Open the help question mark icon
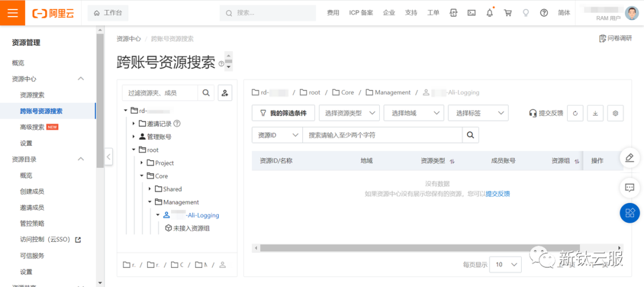Viewport: 644px width, 287px height. pos(544,13)
